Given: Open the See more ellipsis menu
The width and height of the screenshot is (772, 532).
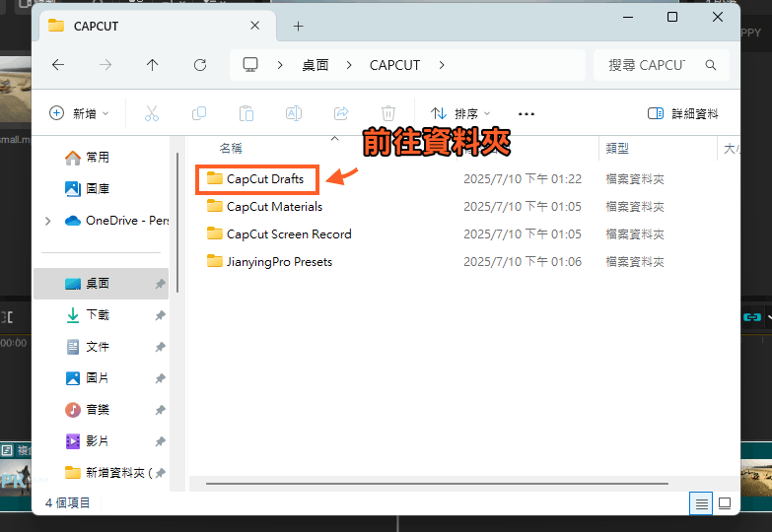Looking at the screenshot, I should tap(526, 114).
